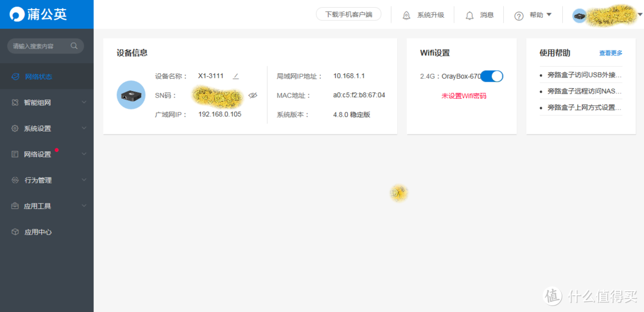
Task: Toggle SN码 visibility eye icon
Action: [253, 95]
